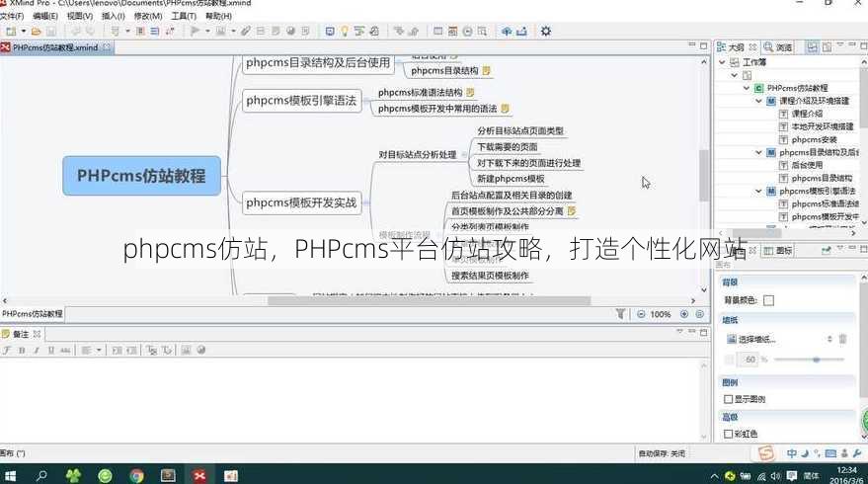868x484 pixels.
Task: Click the underline U icon in notes toolbar
Action: [51, 350]
